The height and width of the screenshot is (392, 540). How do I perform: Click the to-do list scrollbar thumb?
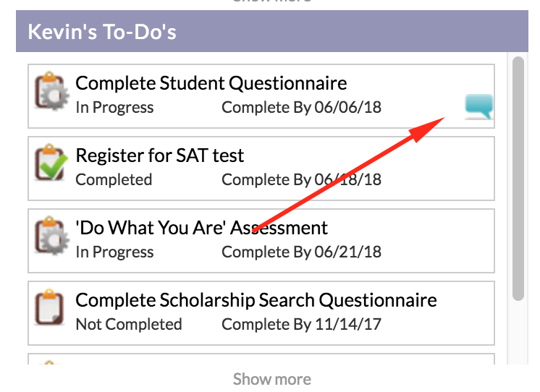[x=518, y=179]
